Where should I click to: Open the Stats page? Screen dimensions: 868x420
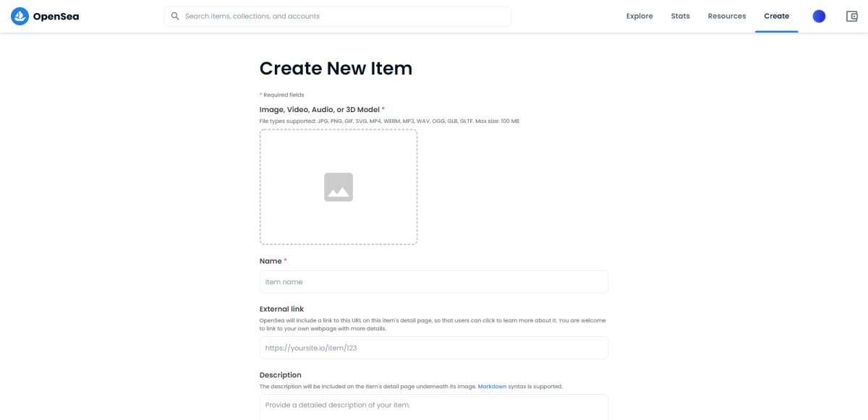[680, 15]
